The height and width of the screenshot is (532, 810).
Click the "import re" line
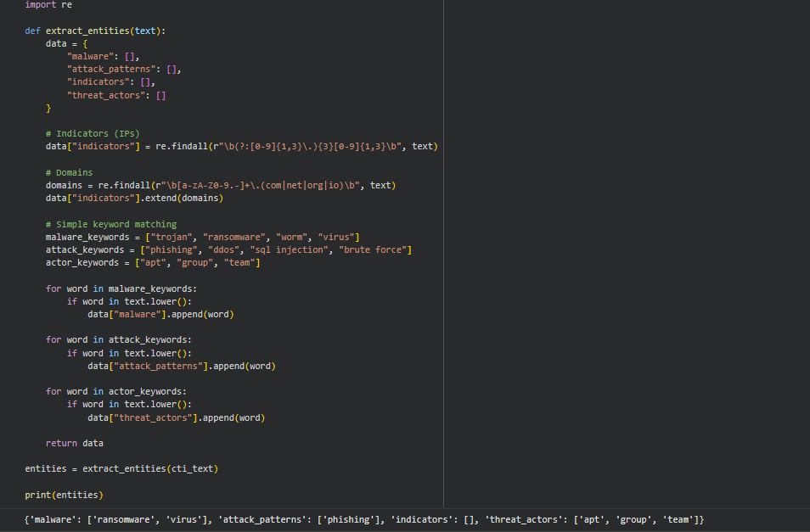pyautogui.click(x=48, y=4)
